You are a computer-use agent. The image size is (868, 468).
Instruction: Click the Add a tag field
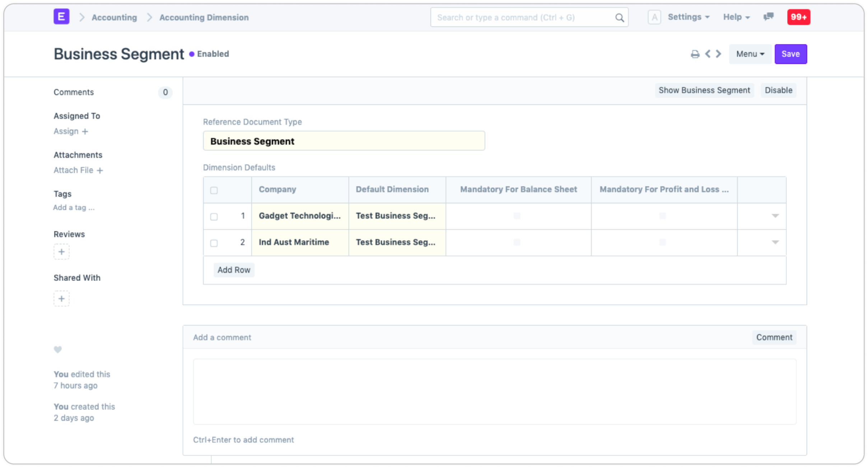pyautogui.click(x=74, y=208)
